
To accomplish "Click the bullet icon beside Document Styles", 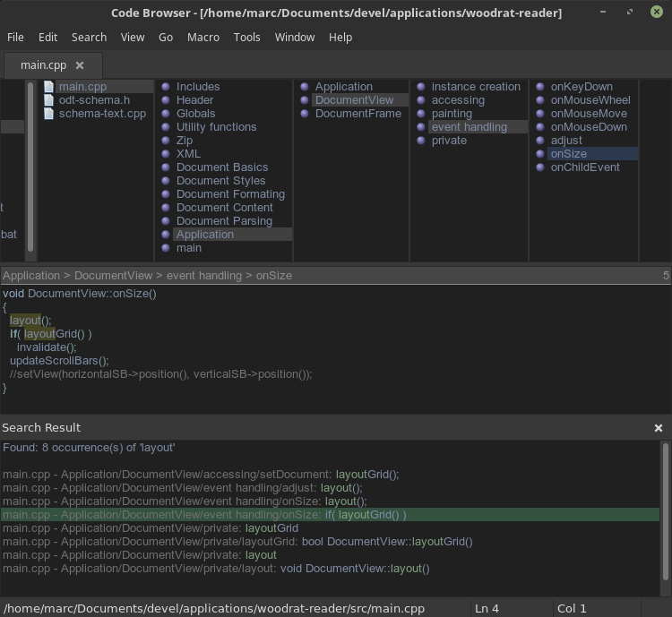I will tap(166, 180).
